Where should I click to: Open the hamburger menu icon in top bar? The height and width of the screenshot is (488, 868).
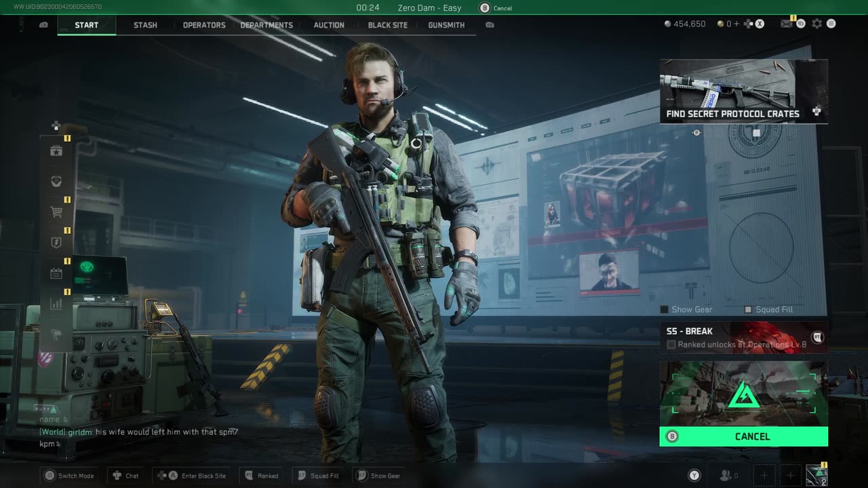click(831, 24)
